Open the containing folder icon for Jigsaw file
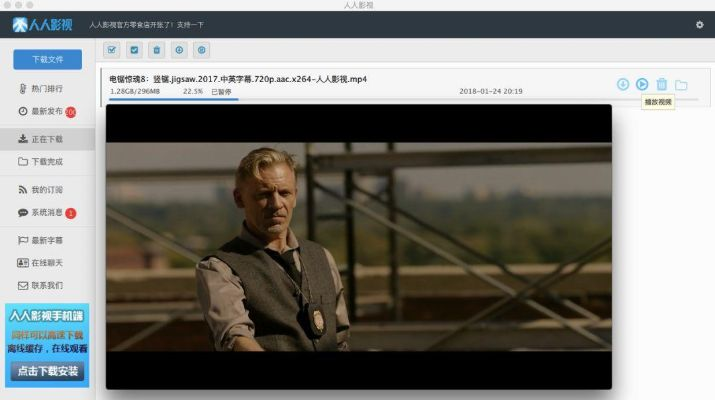Image resolution: width=715 pixels, height=400 pixels. pos(681,85)
